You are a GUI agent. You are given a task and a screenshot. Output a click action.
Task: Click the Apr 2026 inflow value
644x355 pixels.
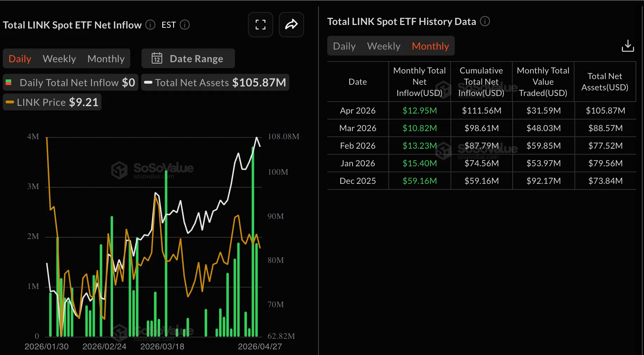click(419, 110)
